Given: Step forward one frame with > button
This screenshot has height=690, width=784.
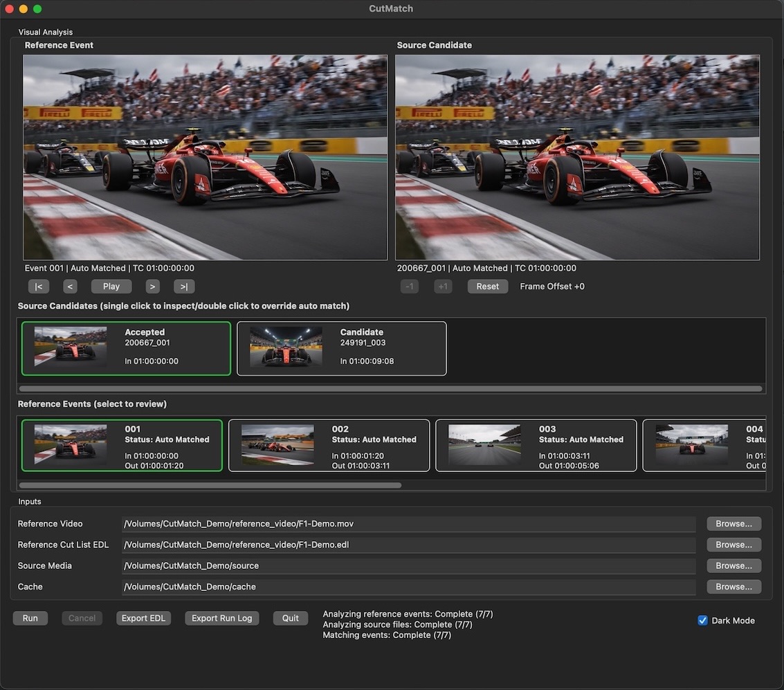Looking at the screenshot, I should coord(152,287).
